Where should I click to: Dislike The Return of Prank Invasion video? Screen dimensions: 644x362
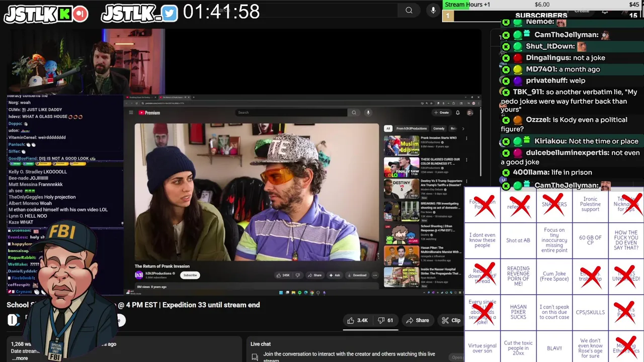click(297, 275)
